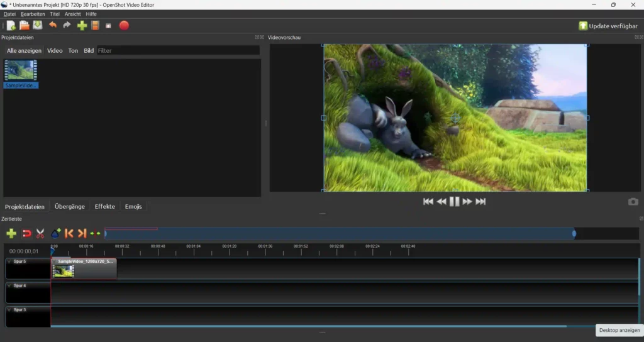Screen dimensions: 644x342
Task: Center the timeline on the playhead
Action: coord(95,234)
